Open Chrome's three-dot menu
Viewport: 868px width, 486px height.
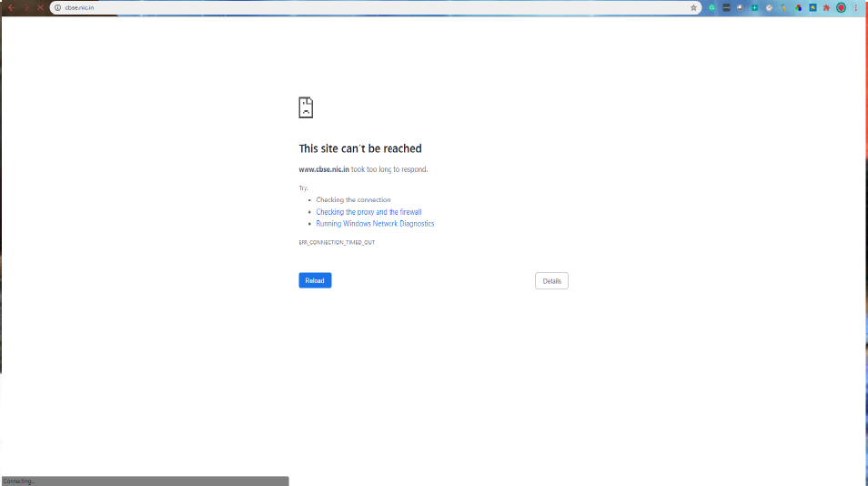tap(855, 8)
